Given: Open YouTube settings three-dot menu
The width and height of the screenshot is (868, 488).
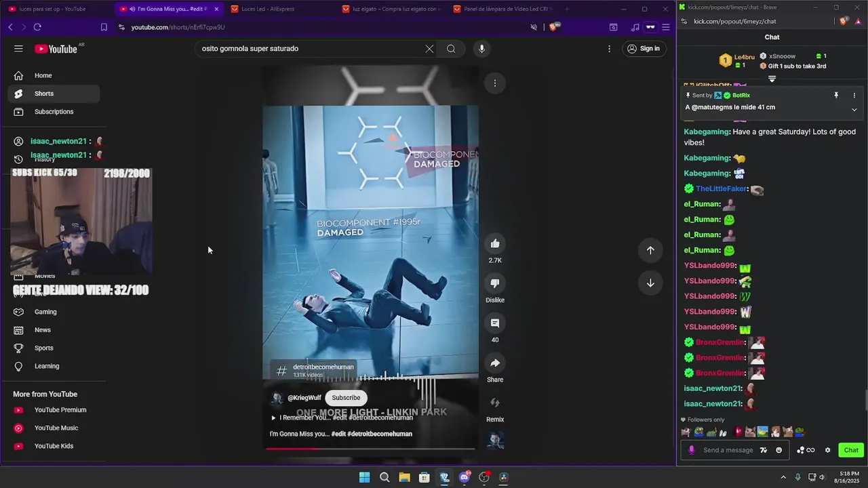Looking at the screenshot, I should [609, 49].
